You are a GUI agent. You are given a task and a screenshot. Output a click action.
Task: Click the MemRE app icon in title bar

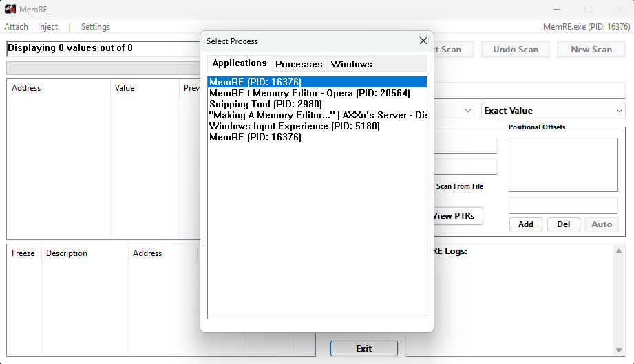(10, 9)
